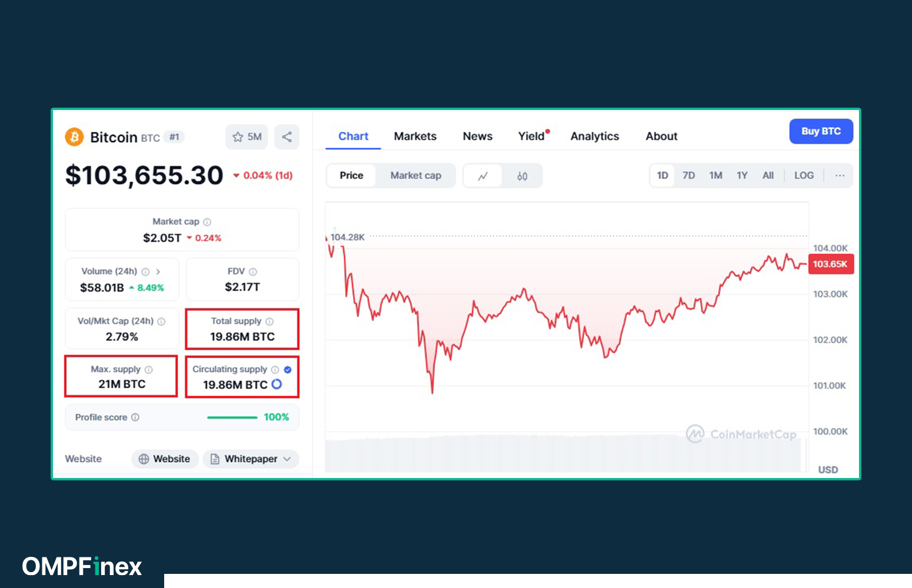Open the share icon next to the watchlist star
912x588 pixels.
tap(287, 136)
